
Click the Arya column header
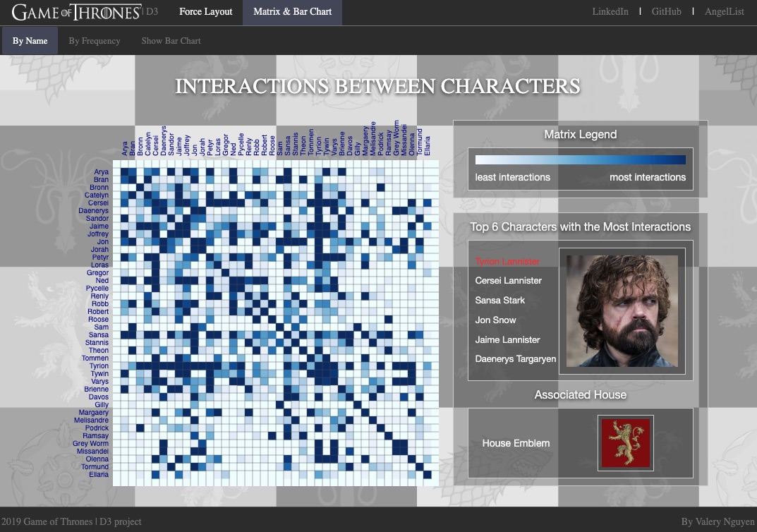(125, 148)
